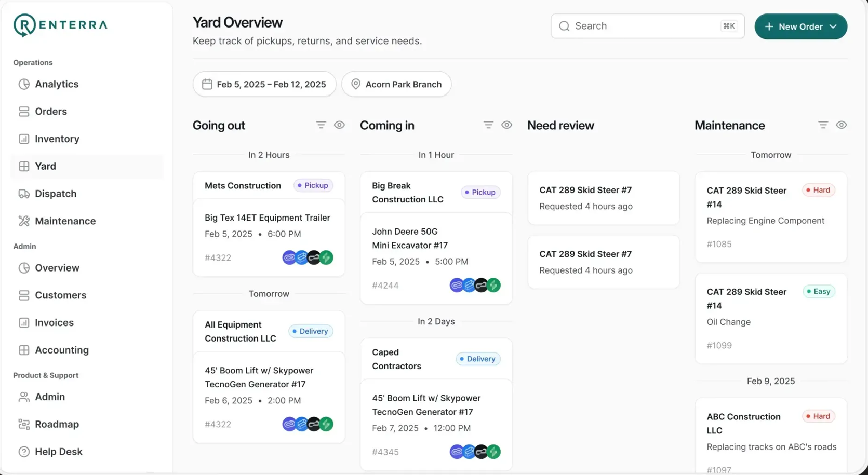This screenshot has width=868, height=475.
Task: Open the filter icon for Going out
Action: [321, 125]
